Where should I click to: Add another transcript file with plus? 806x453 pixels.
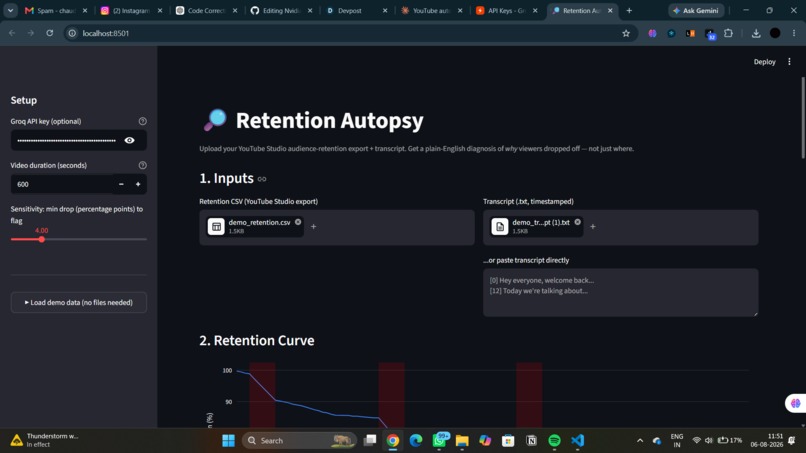pos(593,226)
